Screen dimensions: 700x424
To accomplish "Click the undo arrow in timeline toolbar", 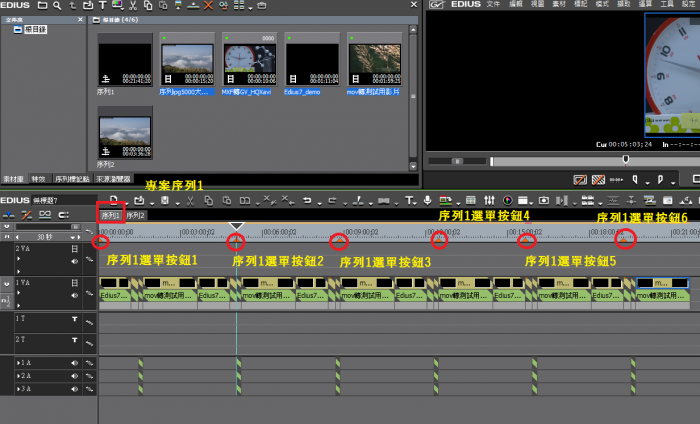I will pos(307,201).
